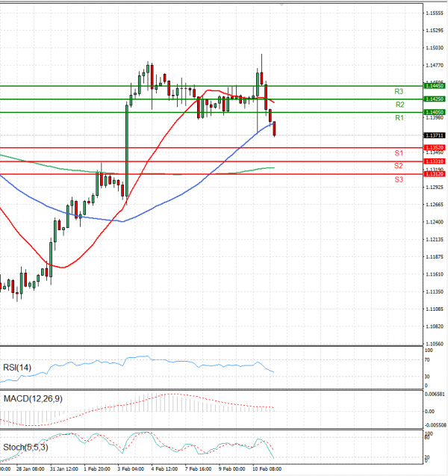Click the 1.11085 price scale value

coord(435,309)
